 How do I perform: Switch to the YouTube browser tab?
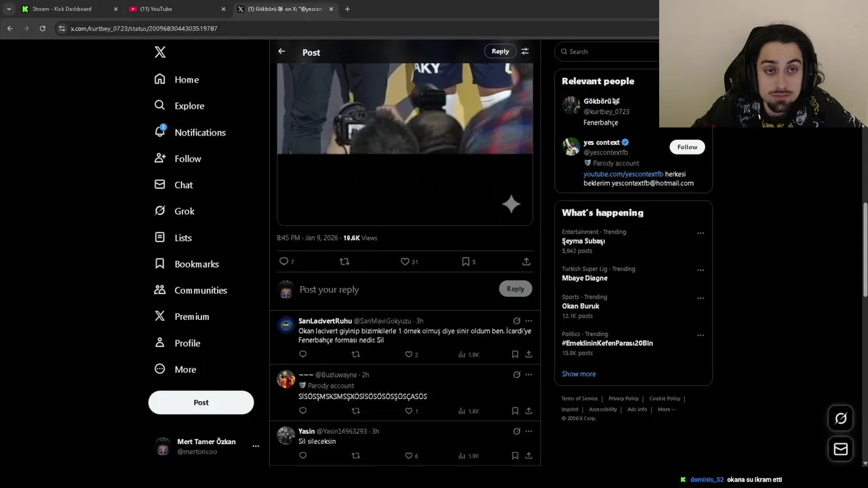pos(176,9)
